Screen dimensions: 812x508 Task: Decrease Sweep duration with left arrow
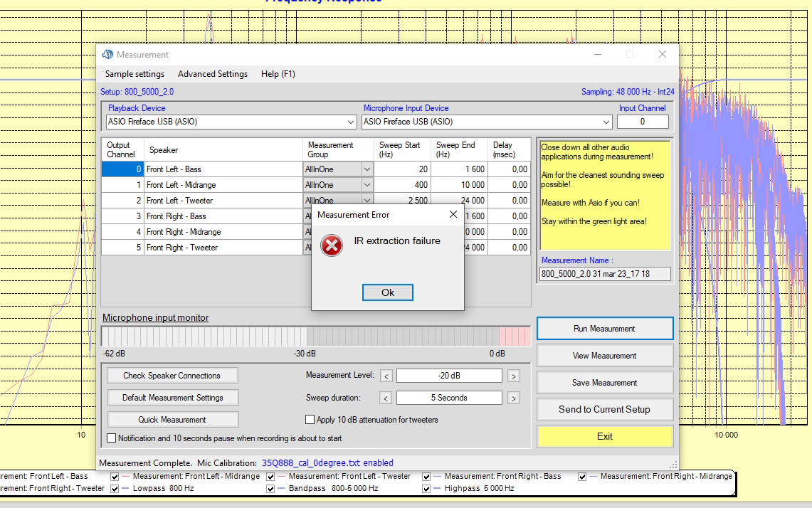tap(386, 398)
